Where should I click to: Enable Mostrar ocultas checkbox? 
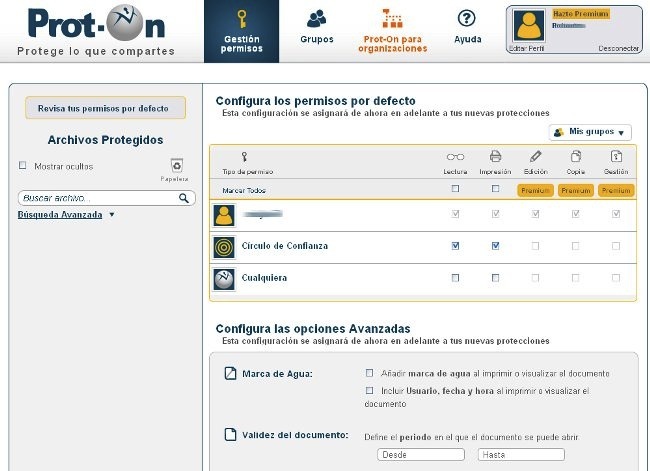[x=23, y=166]
